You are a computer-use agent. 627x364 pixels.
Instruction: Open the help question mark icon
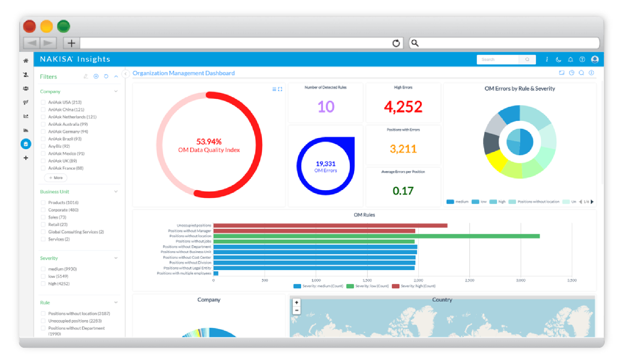[582, 60]
